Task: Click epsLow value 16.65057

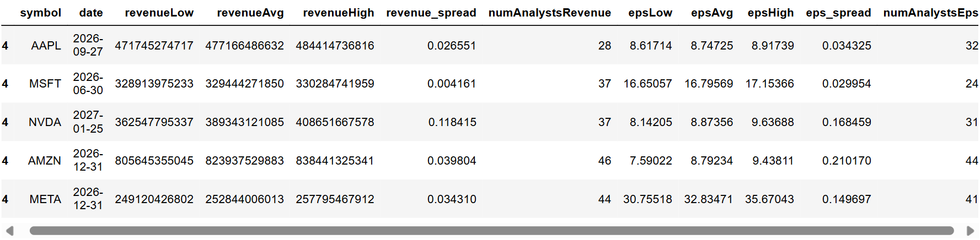Action: tap(648, 84)
